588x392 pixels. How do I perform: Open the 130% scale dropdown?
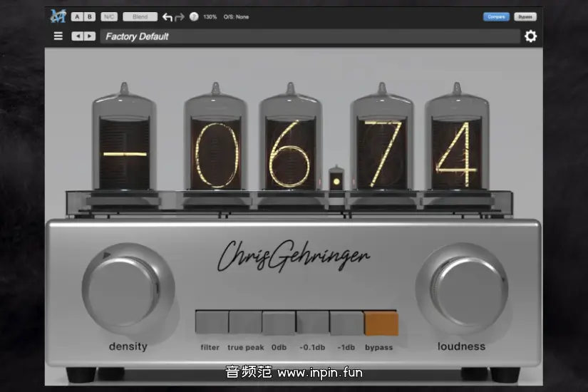210,17
